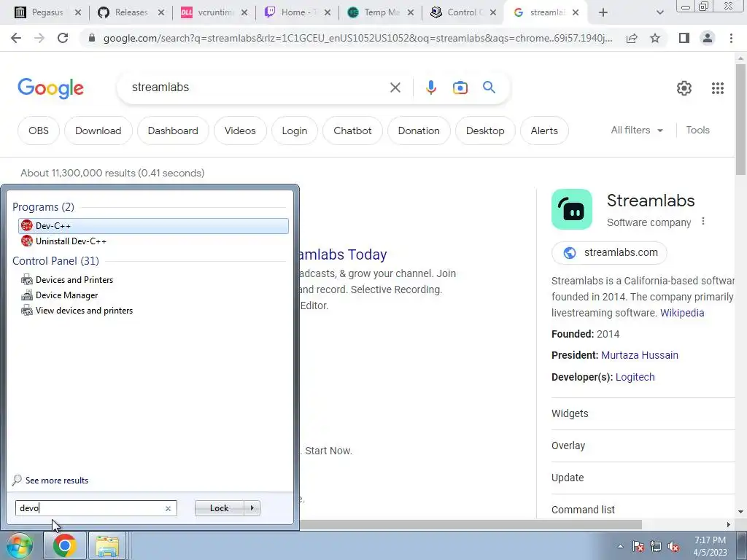
Task: Open the All filters dropdown
Action: (637, 130)
